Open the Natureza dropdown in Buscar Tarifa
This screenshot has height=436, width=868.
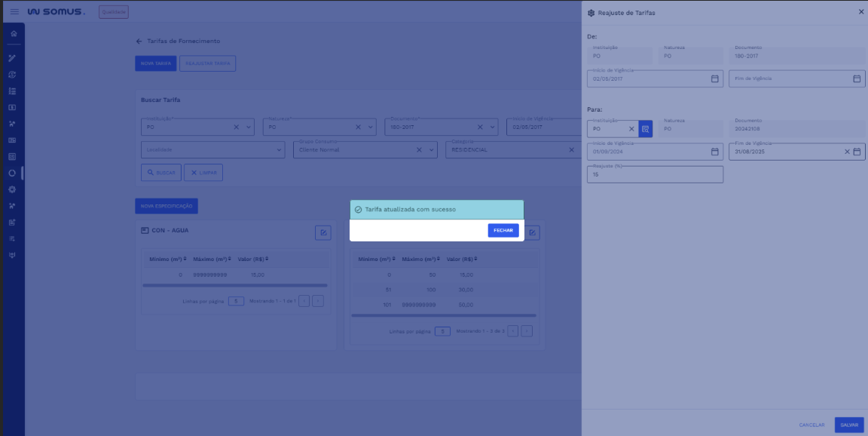coord(371,127)
